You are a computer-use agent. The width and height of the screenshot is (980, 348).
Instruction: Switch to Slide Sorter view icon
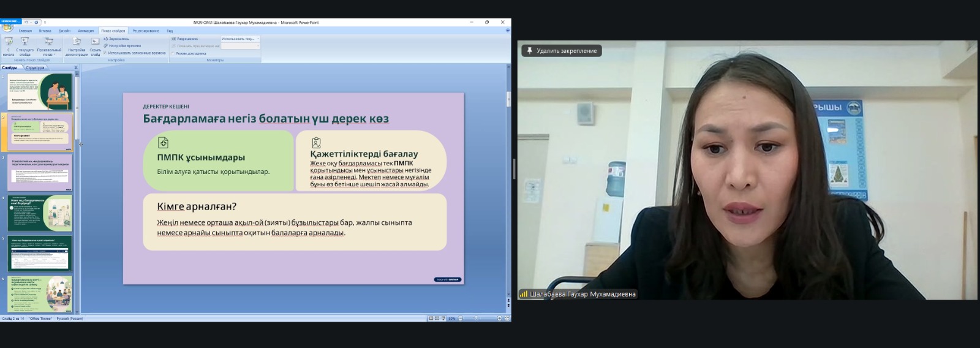pos(437,318)
